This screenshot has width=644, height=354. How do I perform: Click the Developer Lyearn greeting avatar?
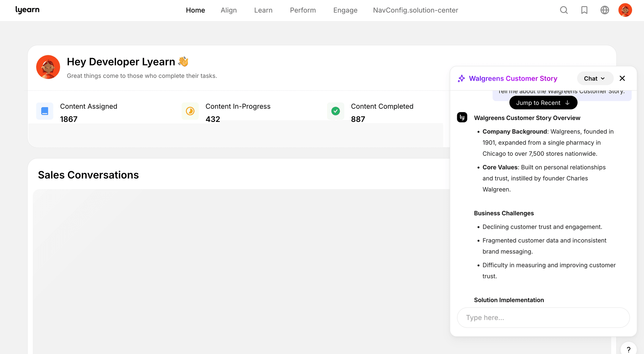click(48, 67)
